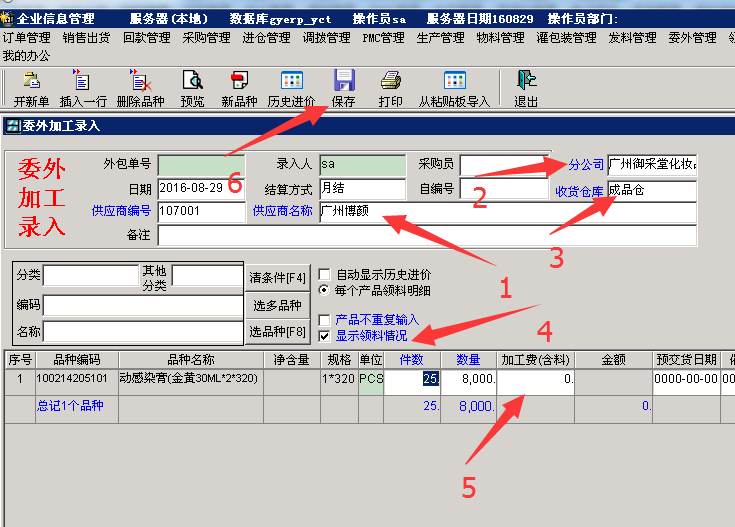Click the 打印 print icon
Image resolution: width=735 pixels, height=527 pixels.
[391, 82]
